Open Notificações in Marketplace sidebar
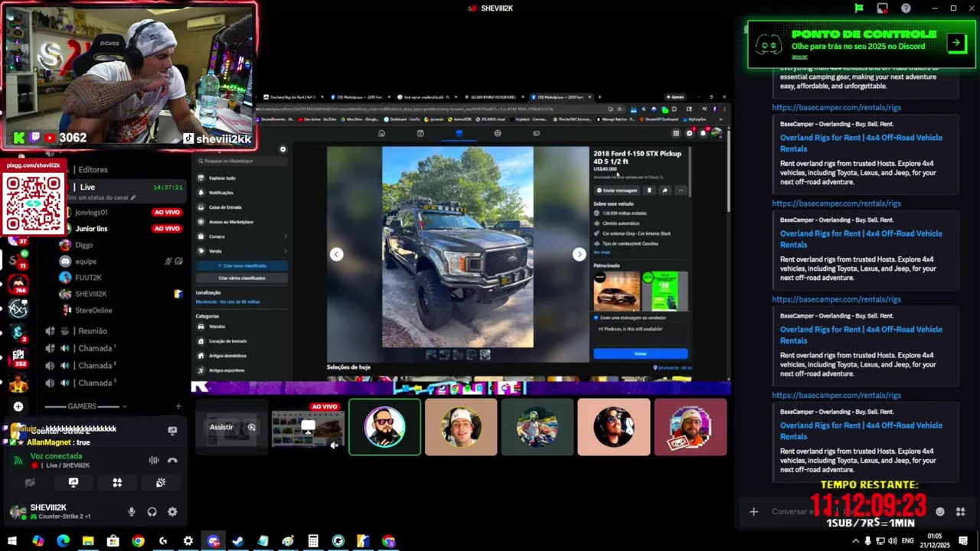Viewport: 980px width, 551px height. pos(242,193)
